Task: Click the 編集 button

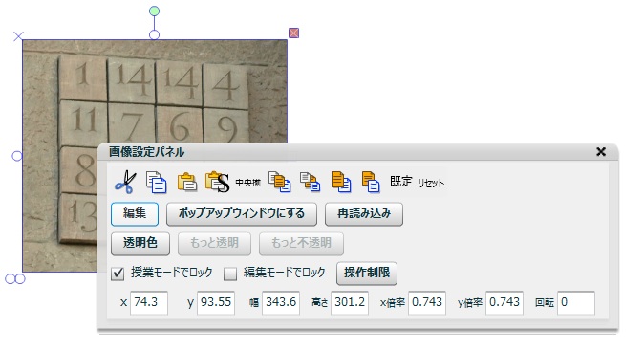Action: coord(135,213)
